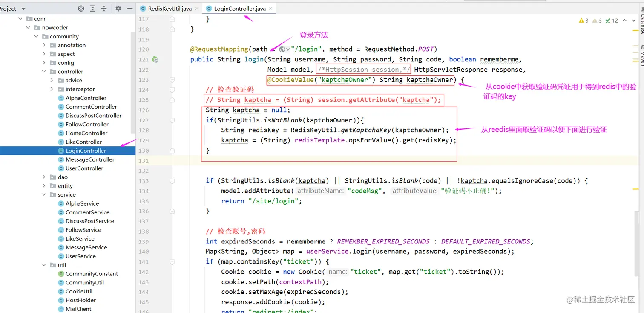
Task: Expand the annotation folder
Action: click(x=44, y=45)
